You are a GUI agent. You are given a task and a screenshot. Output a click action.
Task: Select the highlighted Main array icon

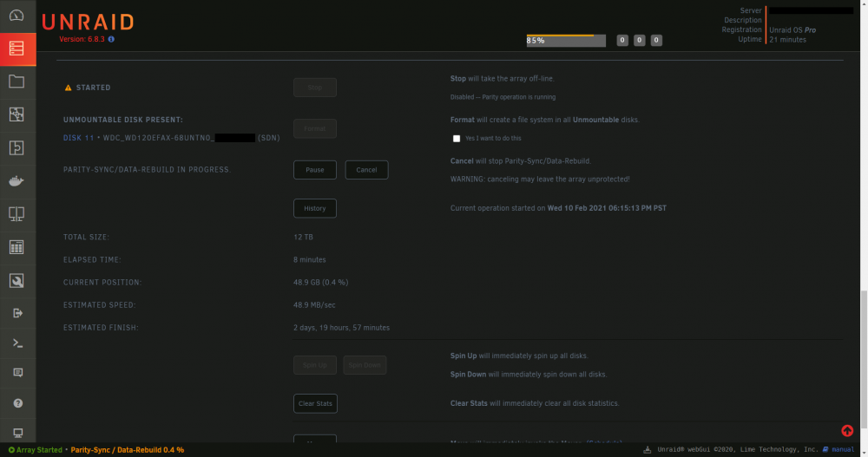(x=16, y=49)
